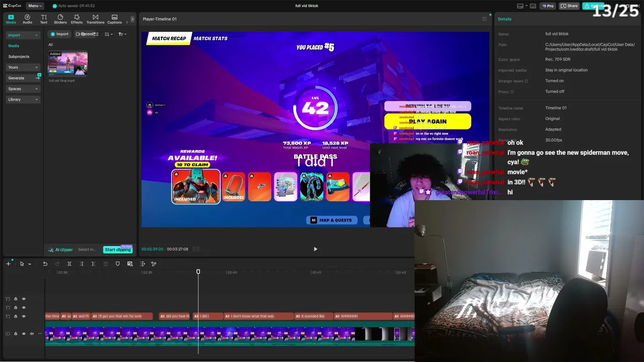Click the insert-at-playhead tool icon

pyautogui.click(x=142, y=263)
